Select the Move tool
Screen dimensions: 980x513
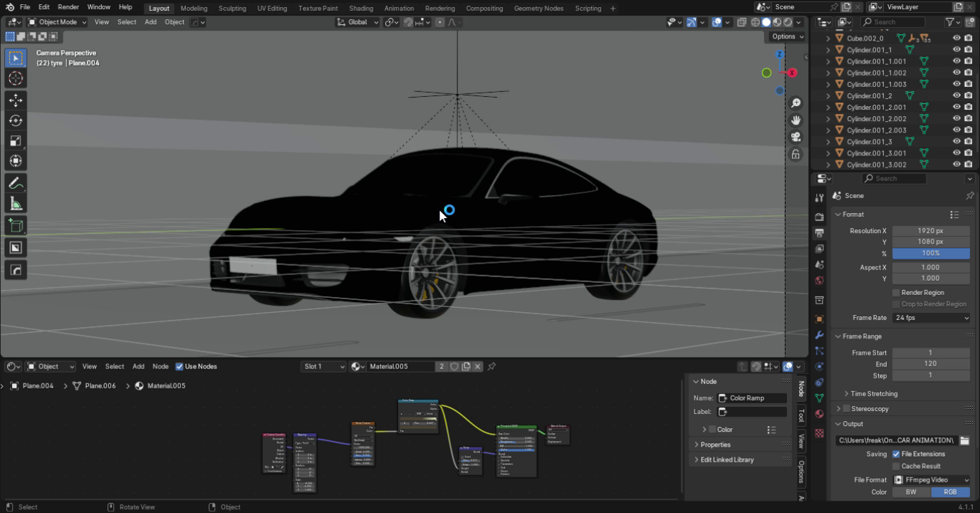(x=16, y=100)
